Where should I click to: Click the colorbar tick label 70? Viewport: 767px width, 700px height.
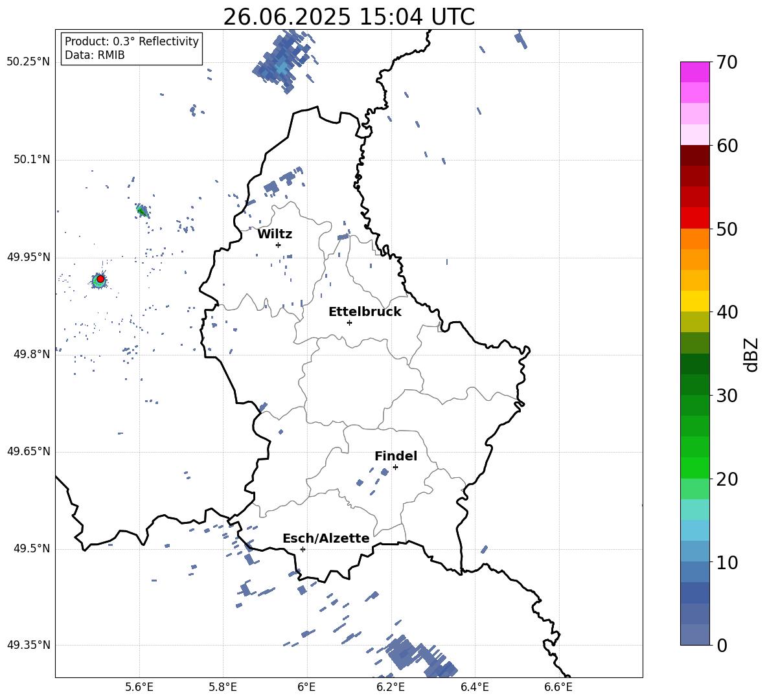coord(727,62)
